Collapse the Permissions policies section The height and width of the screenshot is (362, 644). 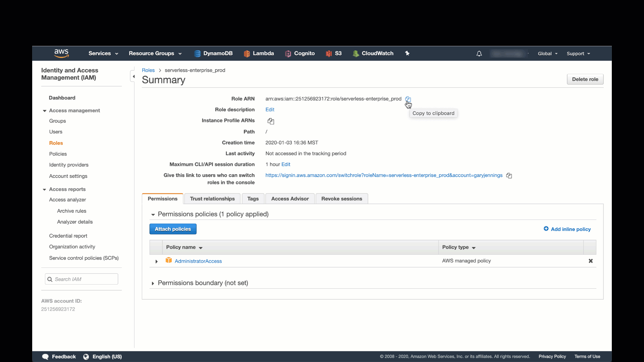point(153,215)
